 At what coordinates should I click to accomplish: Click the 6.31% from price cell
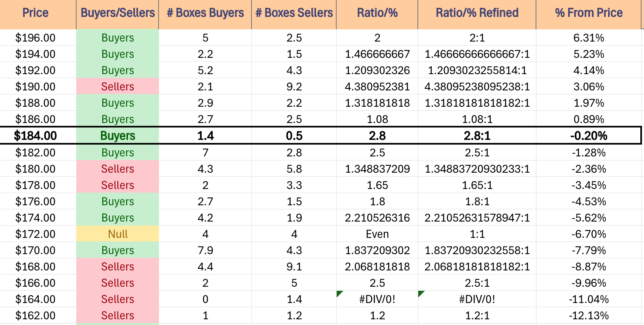[x=589, y=38]
